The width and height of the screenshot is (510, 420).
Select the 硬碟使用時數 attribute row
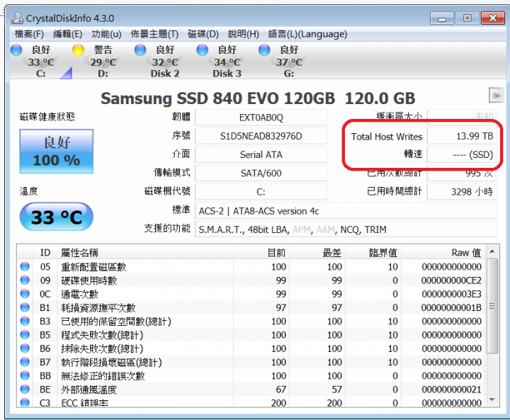point(251,280)
